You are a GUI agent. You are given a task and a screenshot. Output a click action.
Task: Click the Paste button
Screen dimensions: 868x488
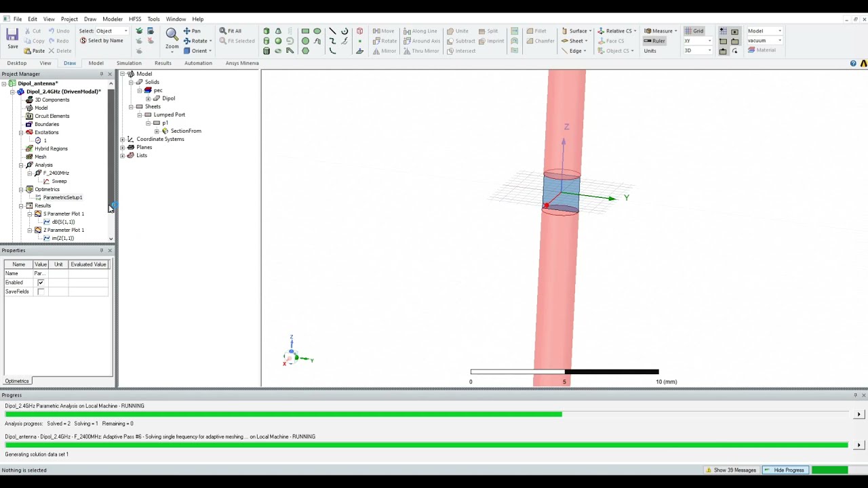point(34,51)
